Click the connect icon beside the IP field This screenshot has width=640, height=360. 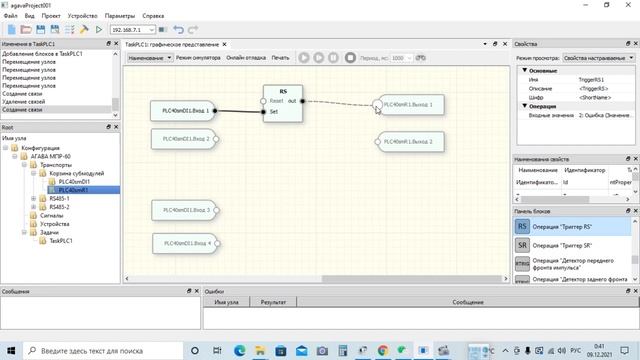click(x=162, y=29)
